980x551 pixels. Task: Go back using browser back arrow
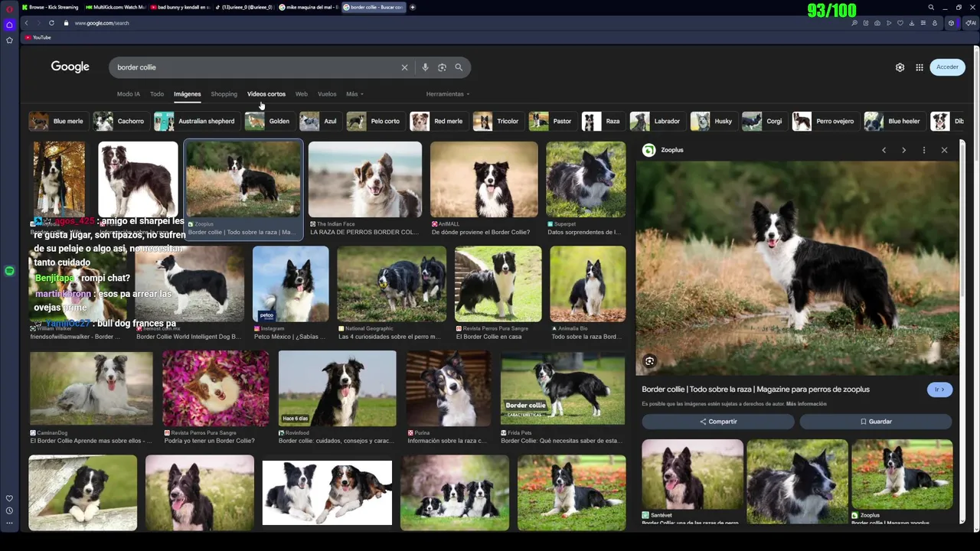click(27, 23)
